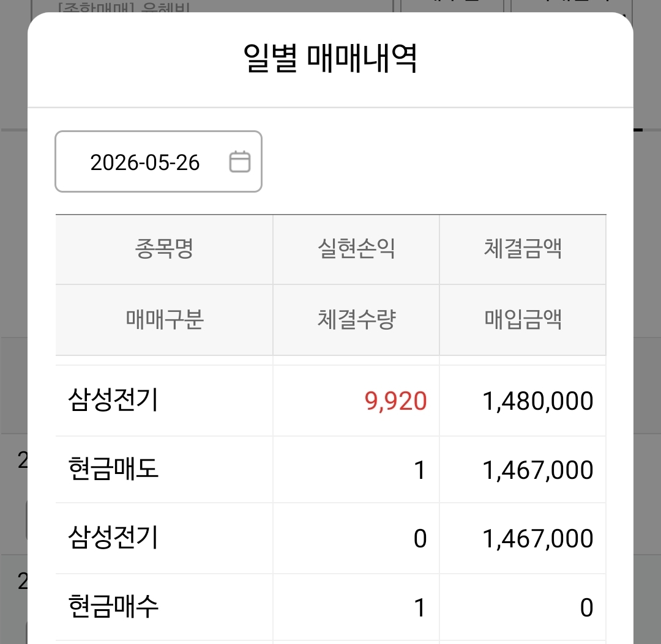The height and width of the screenshot is (644, 661).
Task: Select 1,467,000 executed amount in second 삼성전기 row
Action: (x=537, y=538)
